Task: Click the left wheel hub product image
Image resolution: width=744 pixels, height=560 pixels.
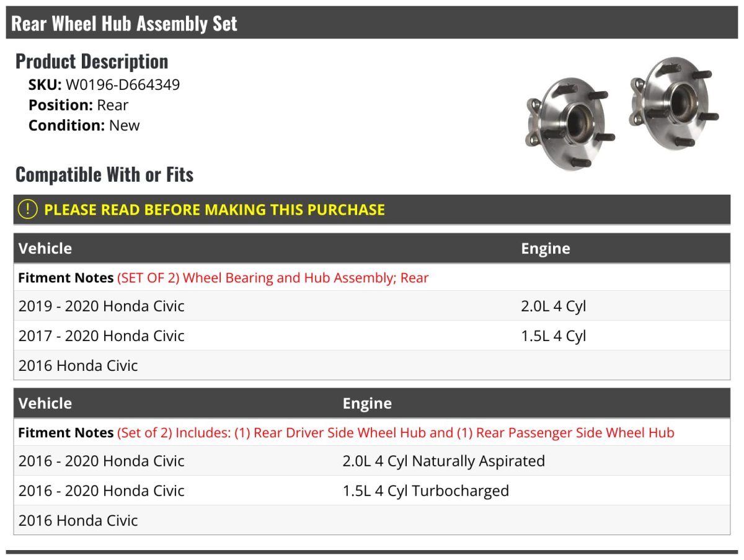Action: 567,123
